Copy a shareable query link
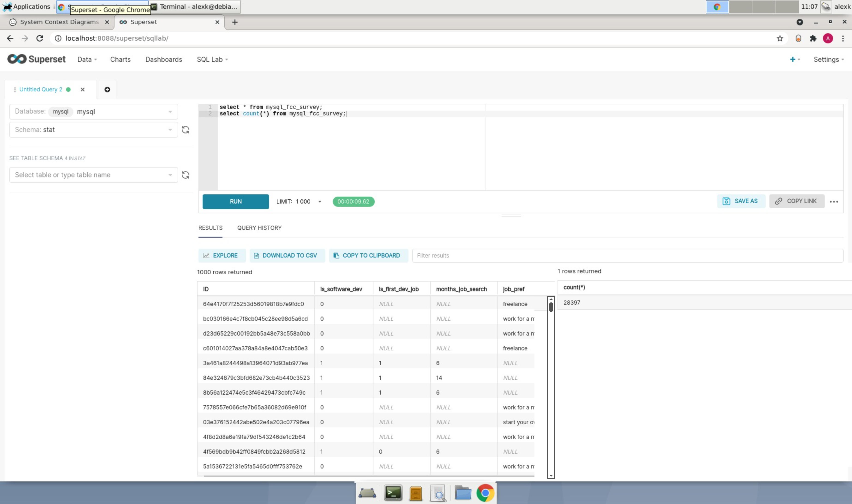This screenshot has height=504, width=852. tap(796, 201)
